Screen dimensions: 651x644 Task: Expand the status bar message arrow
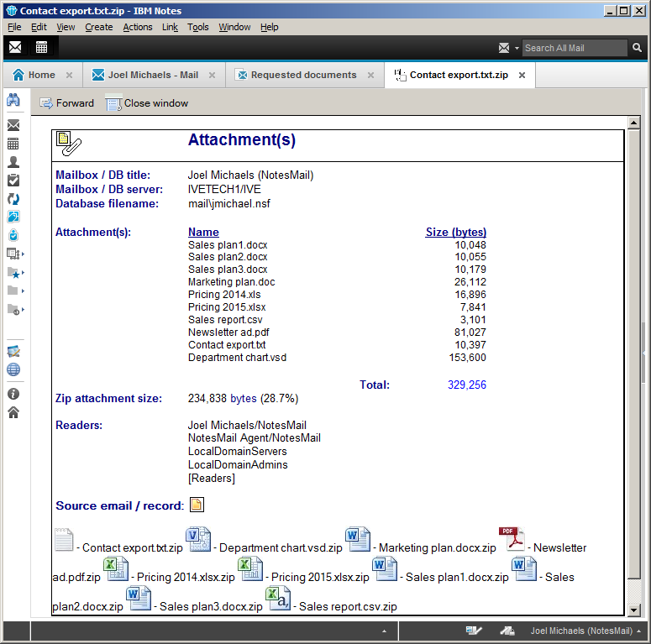[385, 631]
